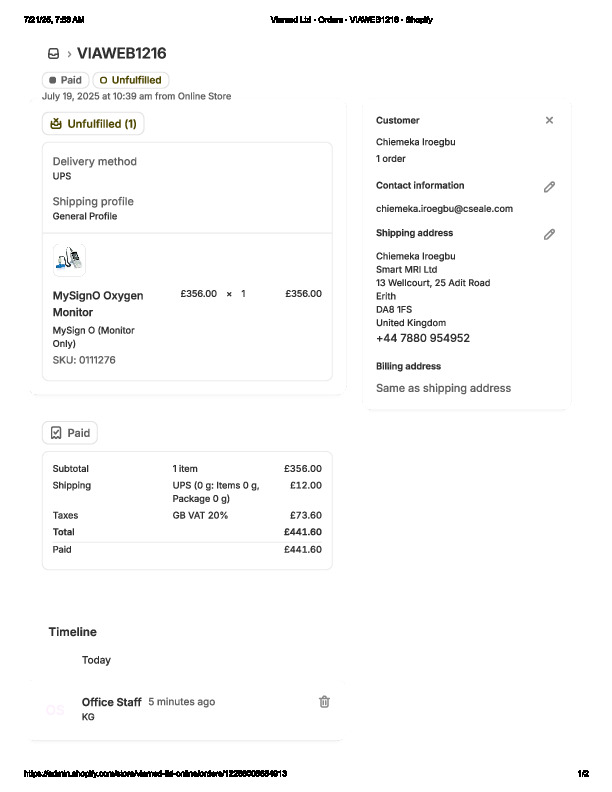
Task: Click the Orders breadcrumb icon
Action: tap(53, 54)
